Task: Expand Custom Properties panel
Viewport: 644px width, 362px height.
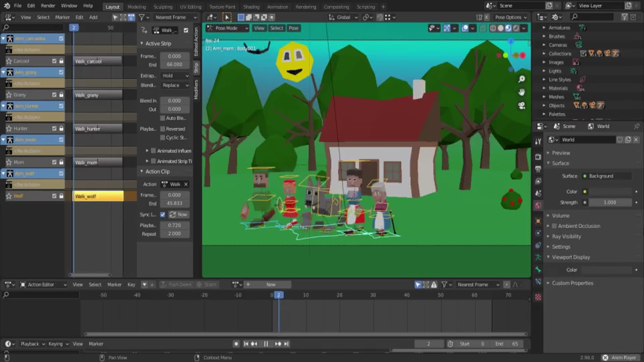Action: [x=572, y=283]
